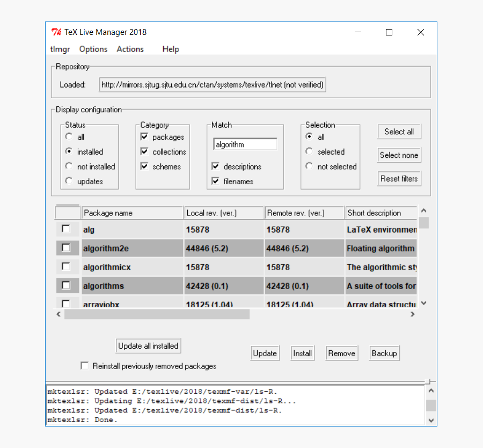
Task: Check the box for algorithmicx
Action: (66, 266)
